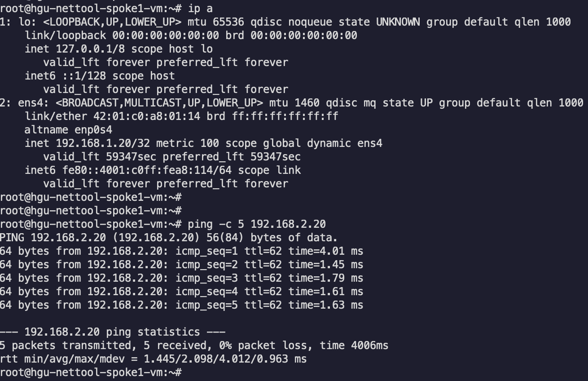Click the 'ip a' command text
This screenshot has height=381, width=588.
200,8
